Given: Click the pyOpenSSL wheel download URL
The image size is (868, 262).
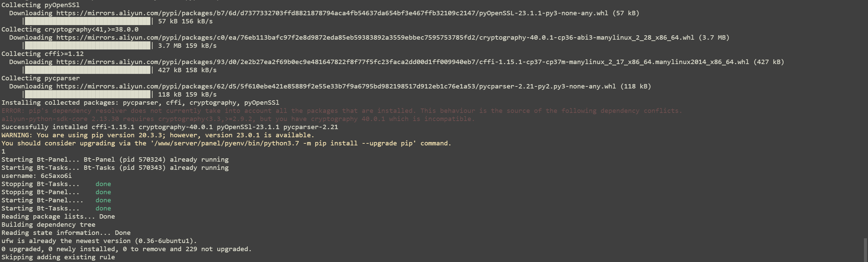Looking at the screenshot, I should click(332, 13).
